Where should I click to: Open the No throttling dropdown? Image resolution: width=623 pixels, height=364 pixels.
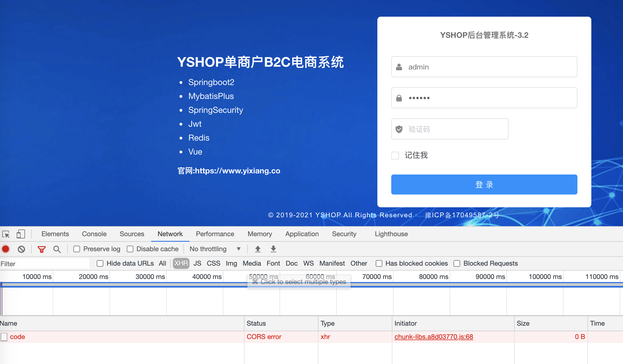pos(215,249)
